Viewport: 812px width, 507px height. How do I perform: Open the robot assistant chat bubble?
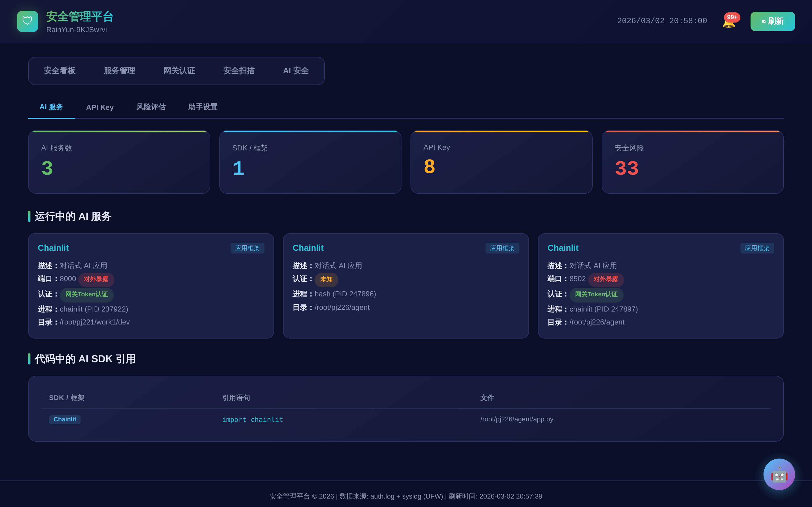click(x=779, y=474)
